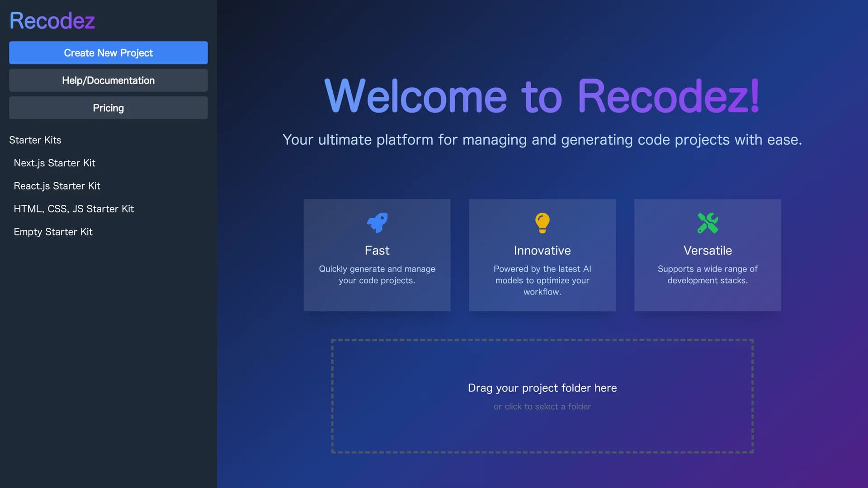Click the Welcome to Recodez! heading
The image size is (868, 488).
pos(542,96)
